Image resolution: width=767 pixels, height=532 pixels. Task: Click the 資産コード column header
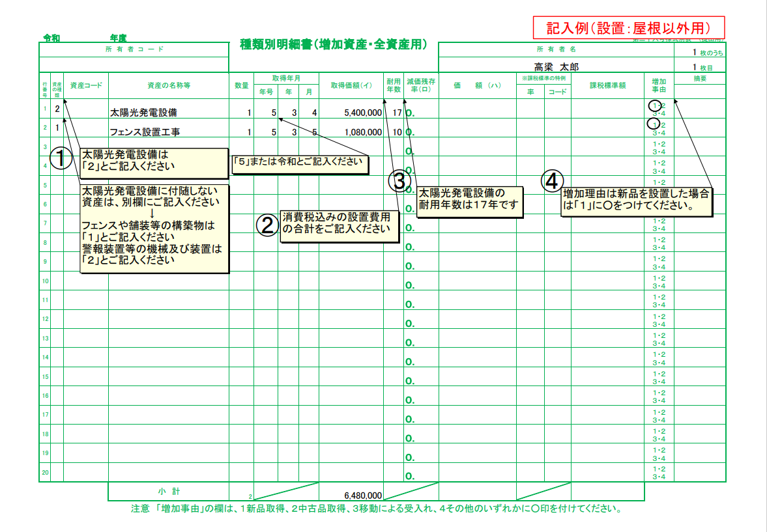pyautogui.click(x=86, y=85)
